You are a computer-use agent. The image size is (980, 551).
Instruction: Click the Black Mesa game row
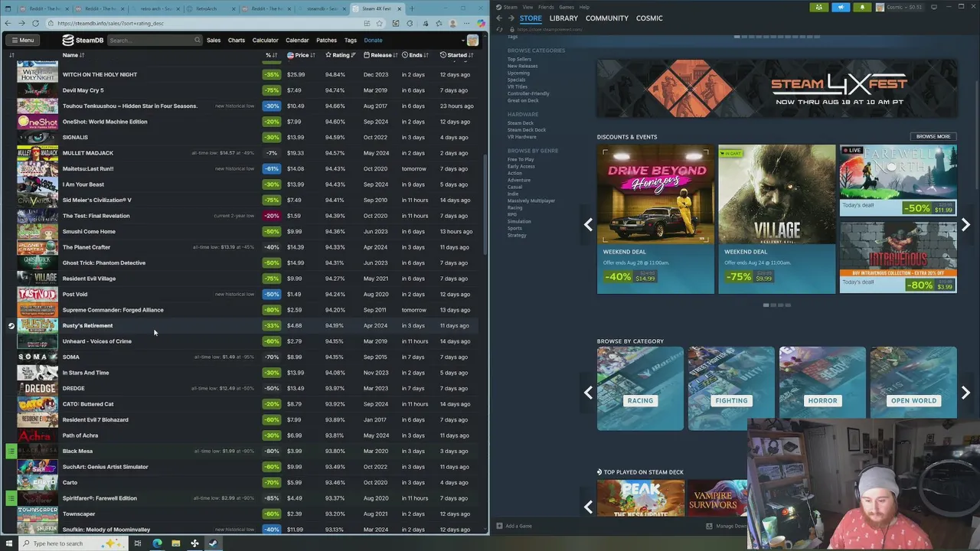point(247,451)
